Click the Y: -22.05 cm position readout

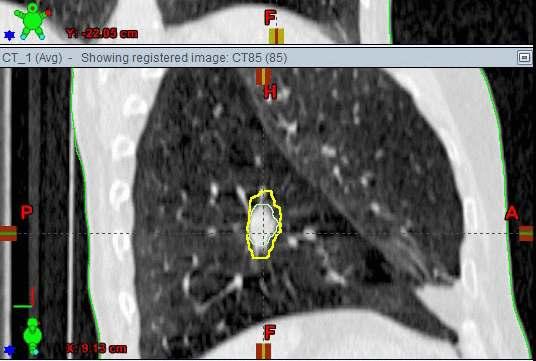(x=102, y=34)
